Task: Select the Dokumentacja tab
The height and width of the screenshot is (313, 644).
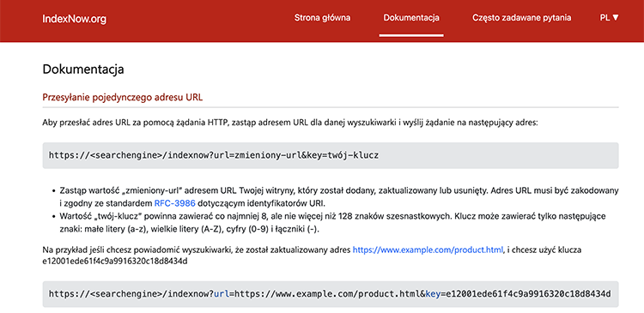Action: pyautogui.click(x=411, y=18)
